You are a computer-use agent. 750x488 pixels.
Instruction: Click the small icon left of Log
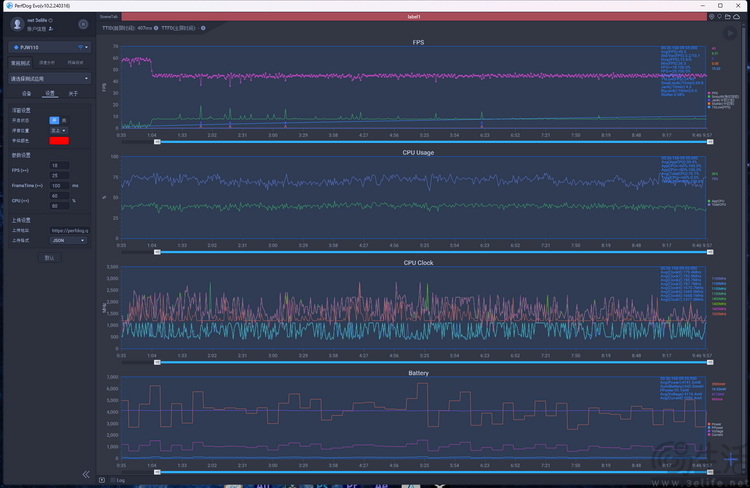(102, 480)
